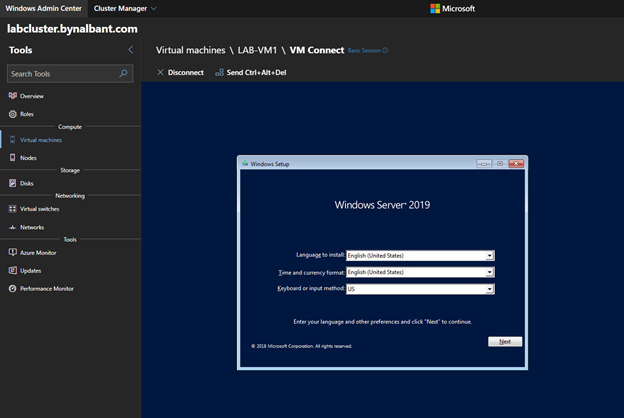The image size is (624, 418).
Task: Open the Disks icon
Action: [x=13, y=183]
